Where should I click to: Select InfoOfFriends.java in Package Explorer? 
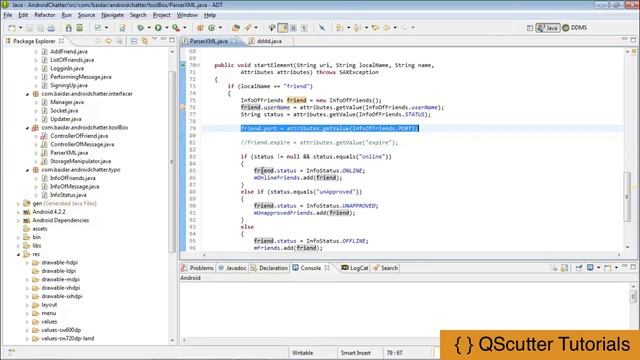click(x=73, y=178)
